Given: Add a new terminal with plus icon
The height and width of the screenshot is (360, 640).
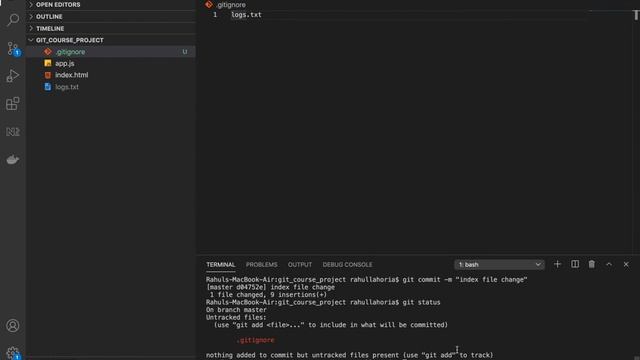Looking at the screenshot, I should [557, 264].
